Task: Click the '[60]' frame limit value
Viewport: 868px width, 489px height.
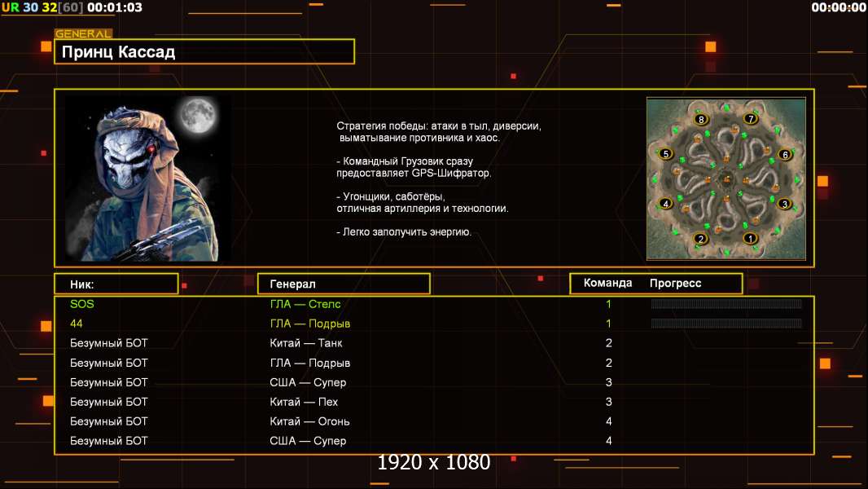Action: 71,8
